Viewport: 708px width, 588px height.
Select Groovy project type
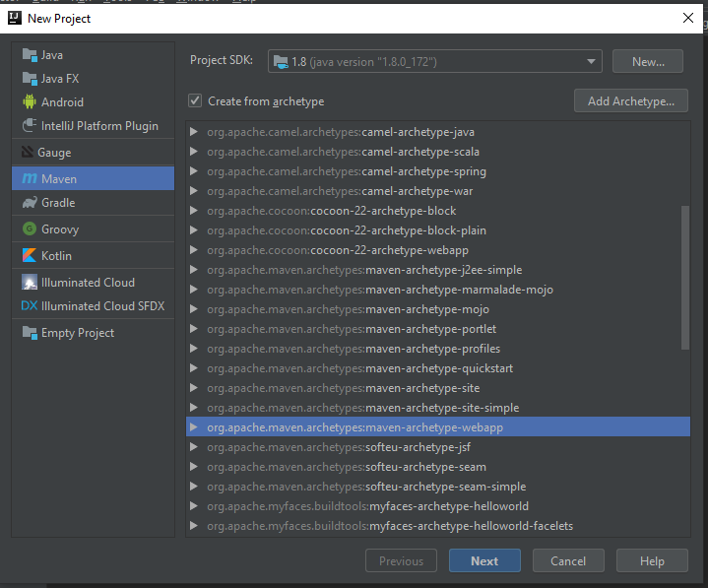tap(93, 229)
